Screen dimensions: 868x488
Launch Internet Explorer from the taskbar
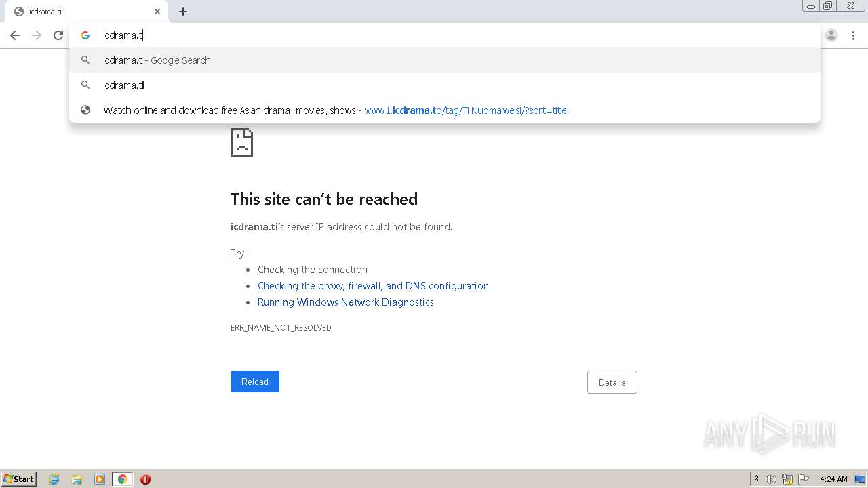tap(54, 479)
